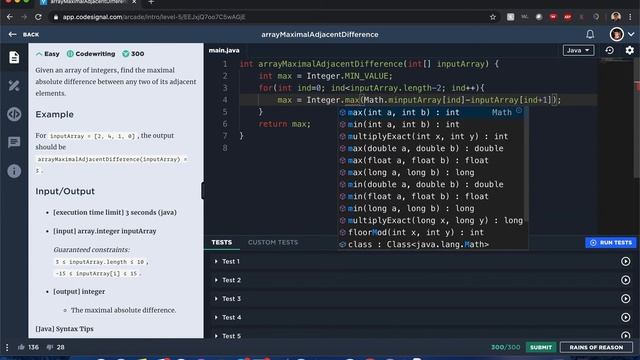Switch to the TESTS tab
This screenshot has width=640, height=360.
coord(222,242)
